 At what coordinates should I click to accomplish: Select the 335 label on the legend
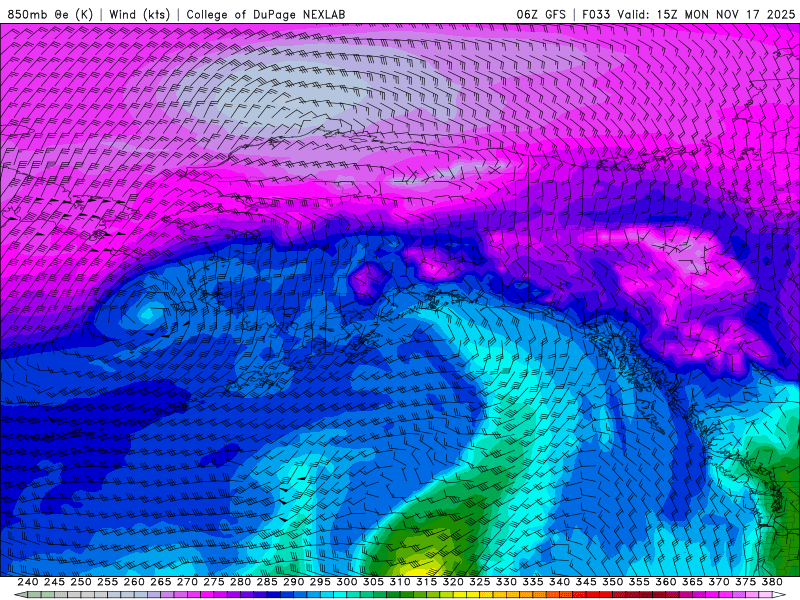click(x=533, y=582)
